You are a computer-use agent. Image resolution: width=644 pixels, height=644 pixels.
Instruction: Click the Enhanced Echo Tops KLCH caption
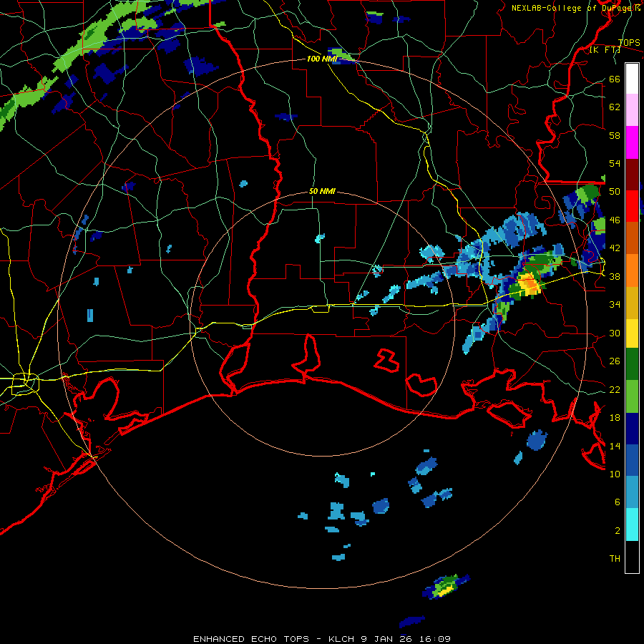tap(322, 639)
